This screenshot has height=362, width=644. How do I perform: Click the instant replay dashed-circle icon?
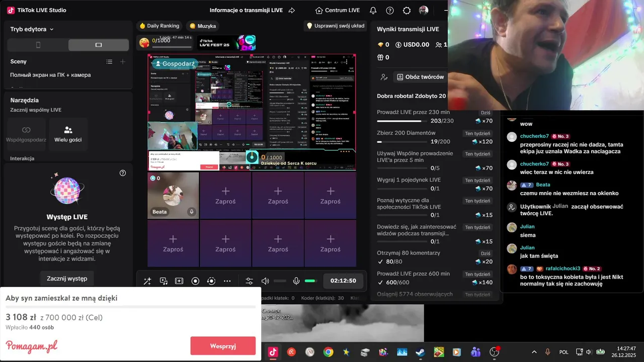(x=211, y=281)
